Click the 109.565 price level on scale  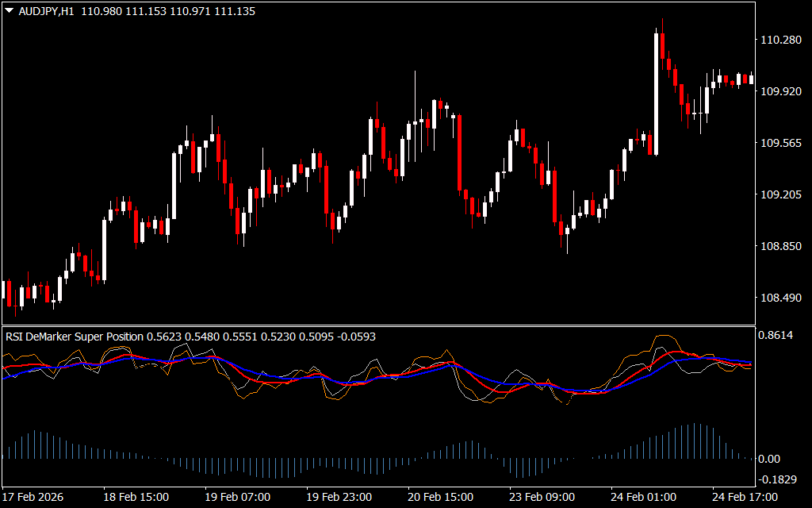click(780, 143)
